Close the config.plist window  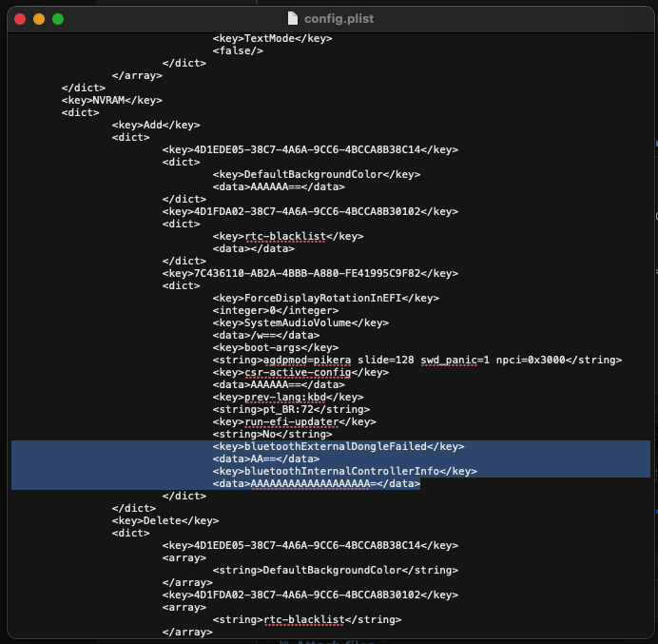pyautogui.click(x=20, y=18)
